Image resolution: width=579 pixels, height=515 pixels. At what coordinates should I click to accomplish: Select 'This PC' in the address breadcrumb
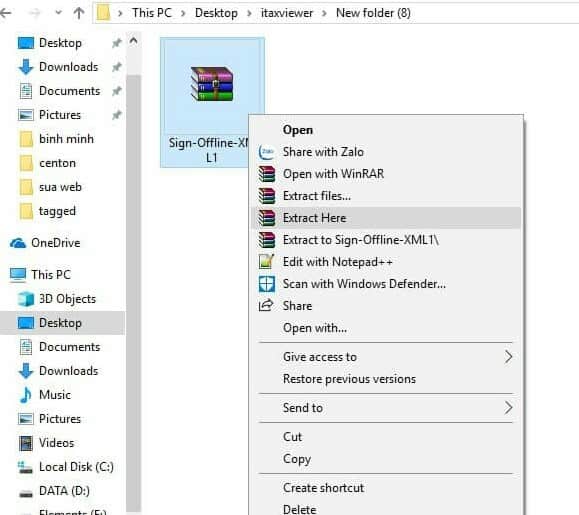(152, 13)
